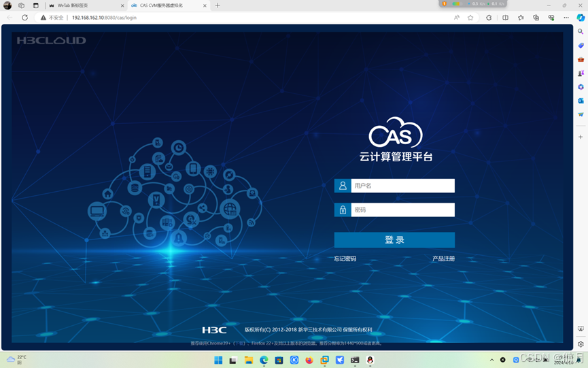The width and height of the screenshot is (588, 368).
Task: Open the collections icon
Action: 536,18
